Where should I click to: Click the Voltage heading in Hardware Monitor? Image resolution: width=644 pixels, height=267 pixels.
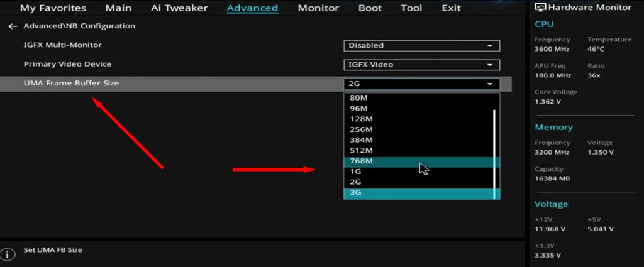pyautogui.click(x=551, y=204)
